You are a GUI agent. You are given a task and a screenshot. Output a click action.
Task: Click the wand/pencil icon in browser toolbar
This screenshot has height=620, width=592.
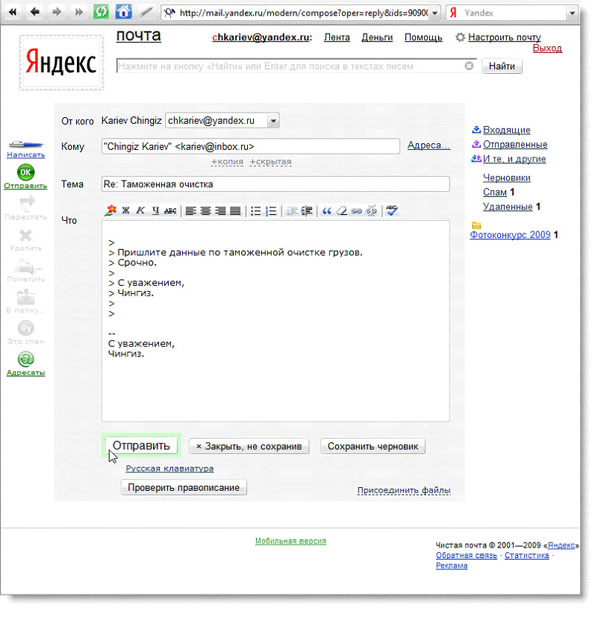(146, 12)
